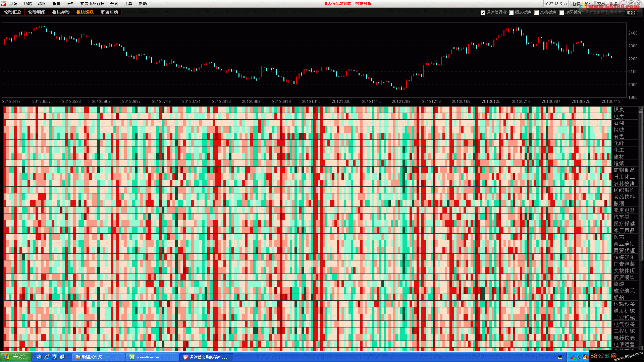This screenshot has height=362, width=644.
Task: Open the 报价 menu
Action: (x=57, y=4)
